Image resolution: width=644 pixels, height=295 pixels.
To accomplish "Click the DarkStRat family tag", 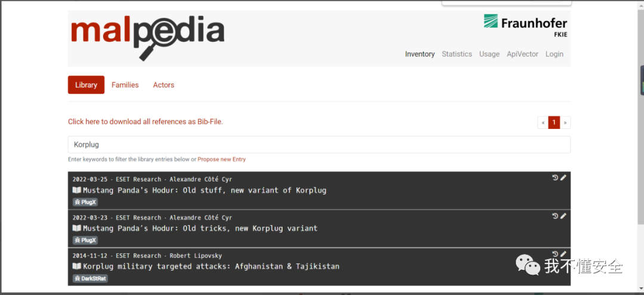I will [x=91, y=278].
